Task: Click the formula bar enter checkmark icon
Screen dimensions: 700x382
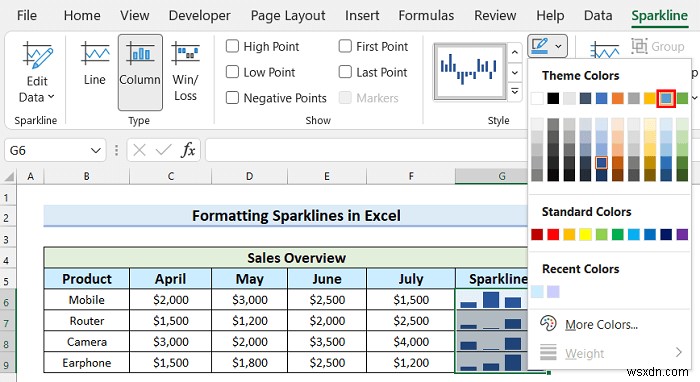Action: point(163,150)
